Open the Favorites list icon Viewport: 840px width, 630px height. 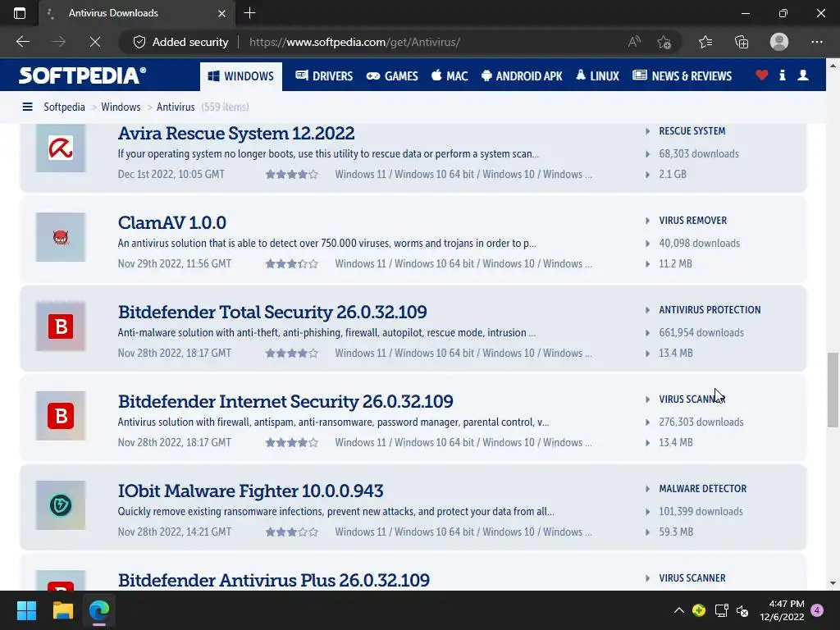tap(705, 42)
